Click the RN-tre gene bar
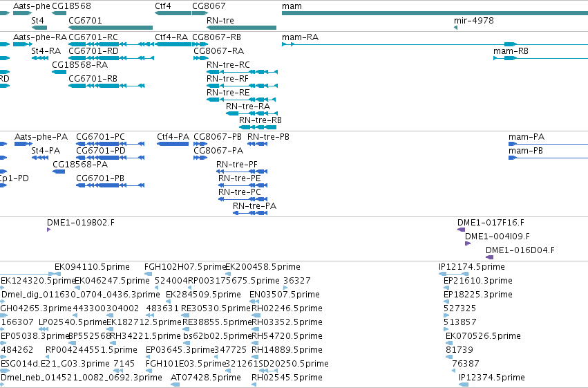This screenshot has height=388, width=588. (x=242, y=28)
